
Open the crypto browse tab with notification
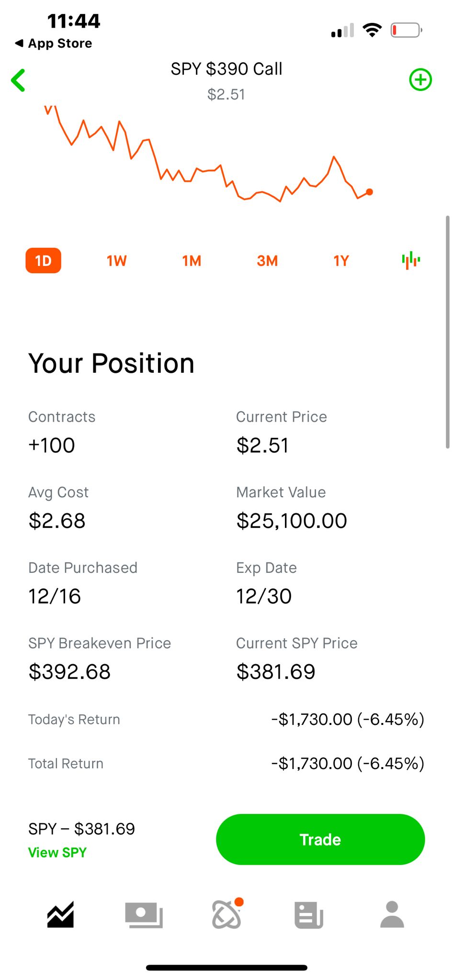point(226,914)
